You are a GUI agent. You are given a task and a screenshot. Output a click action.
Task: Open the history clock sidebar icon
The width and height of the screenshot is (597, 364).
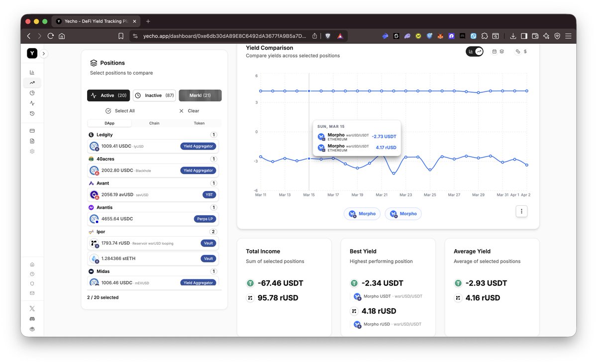pos(32,113)
